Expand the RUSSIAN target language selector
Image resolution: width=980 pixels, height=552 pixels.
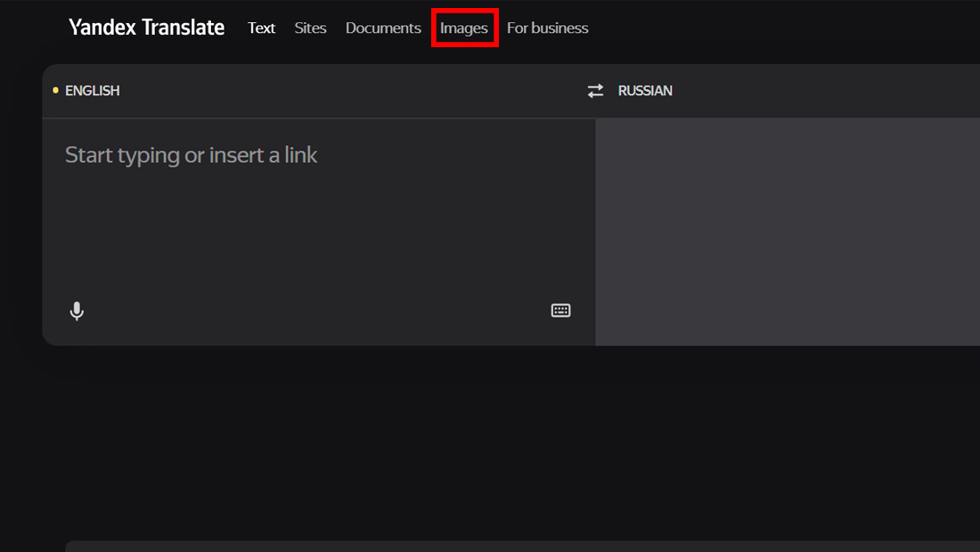tap(645, 91)
